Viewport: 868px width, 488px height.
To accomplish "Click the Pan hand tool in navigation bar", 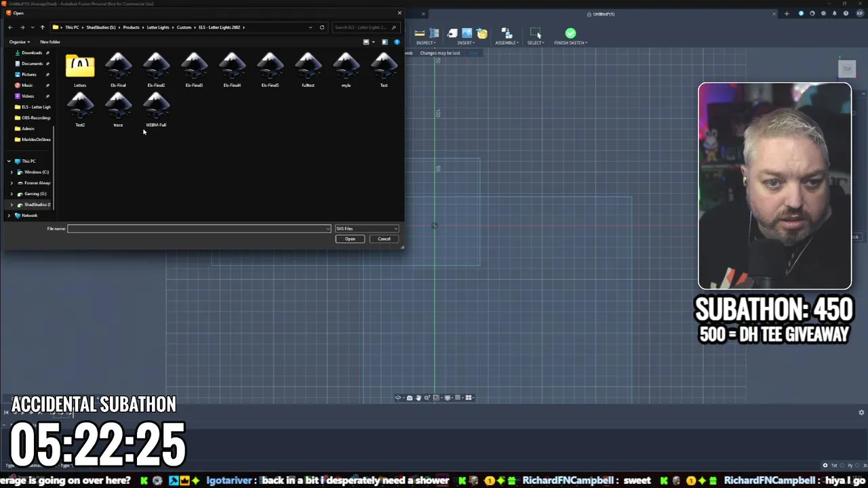I will click(x=418, y=398).
